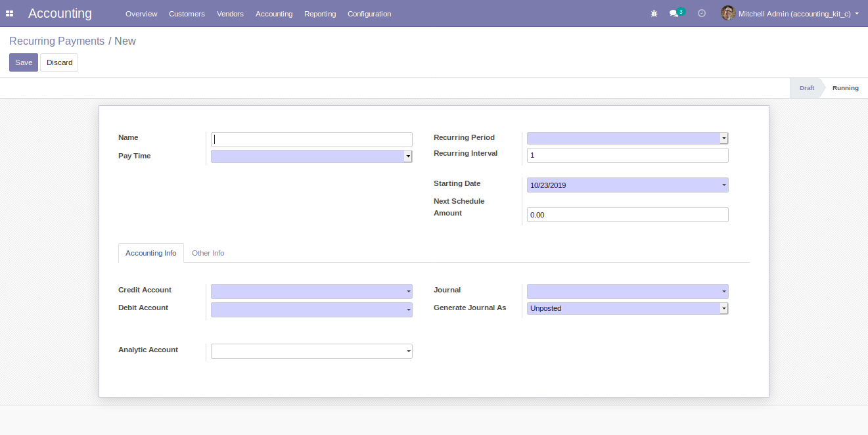This screenshot has height=435, width=868.
Task: Change Generate Journal As from Unposted
Action: point(627,308)
